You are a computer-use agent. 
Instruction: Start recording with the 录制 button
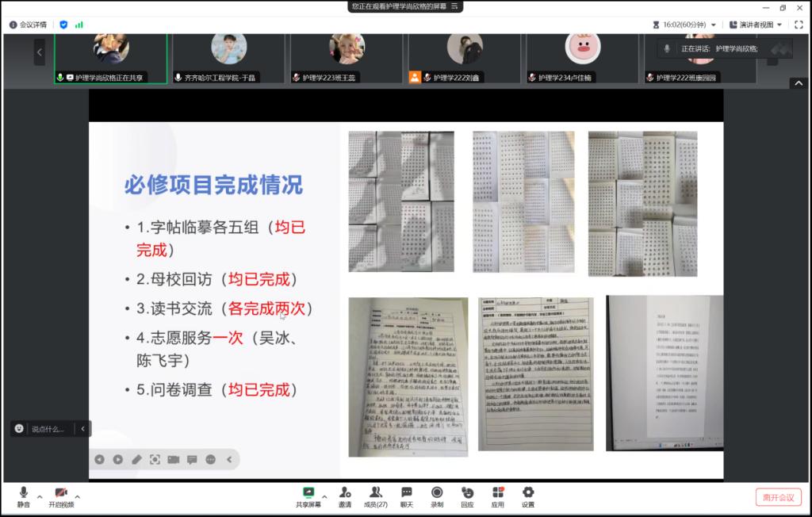(x=437, y=496)
